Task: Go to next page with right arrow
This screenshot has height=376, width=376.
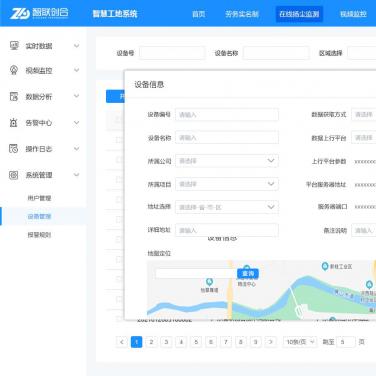Action: pyautogui.click(x=271, y=342)
